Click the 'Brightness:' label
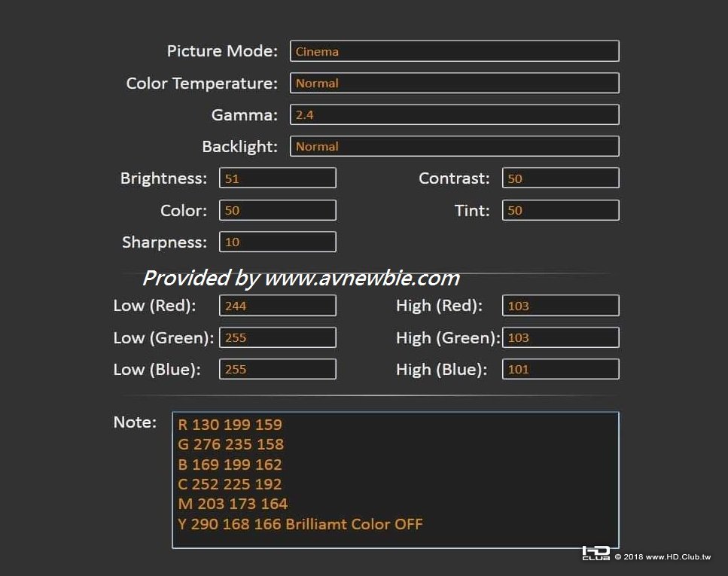The width and height of the screenshot is (728, 576). tap(163, 179)
